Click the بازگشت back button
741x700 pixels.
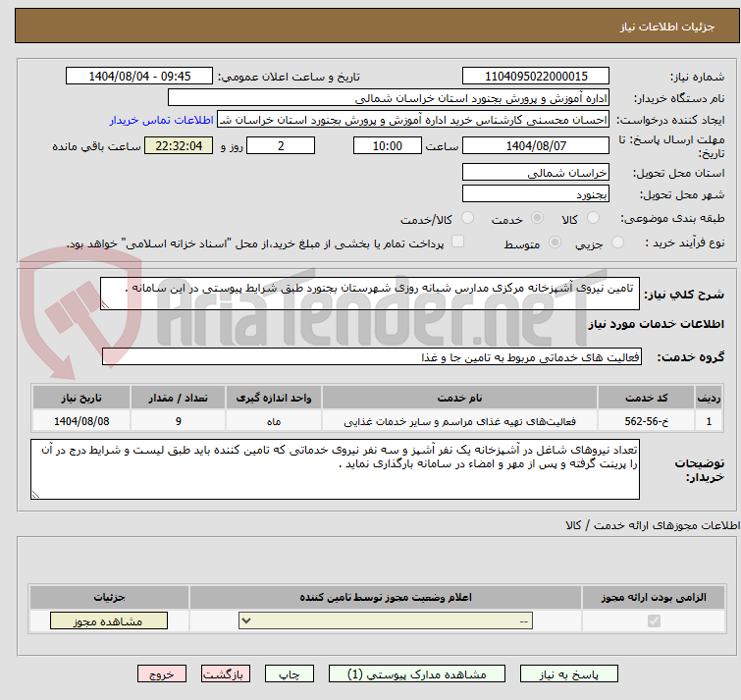(225, 674)
